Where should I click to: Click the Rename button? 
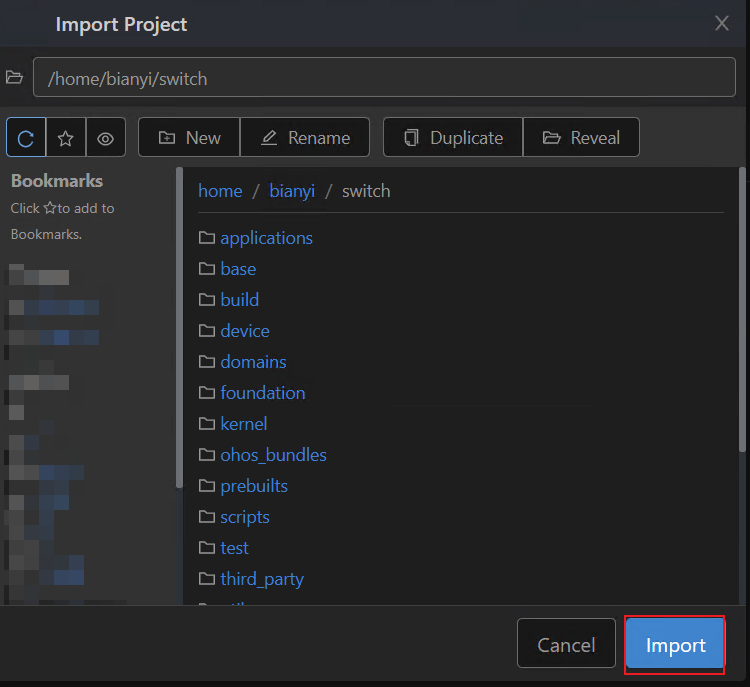click(x=305, y=138)
